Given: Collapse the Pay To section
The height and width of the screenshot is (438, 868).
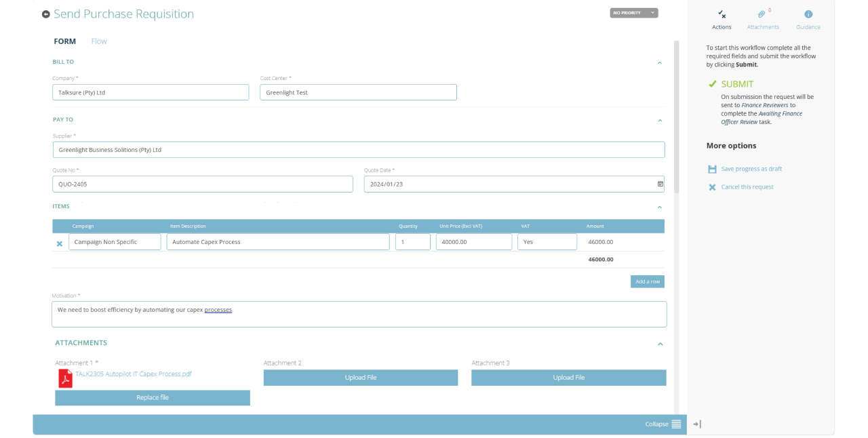Looking at the screenshot, I should [659, 121].
